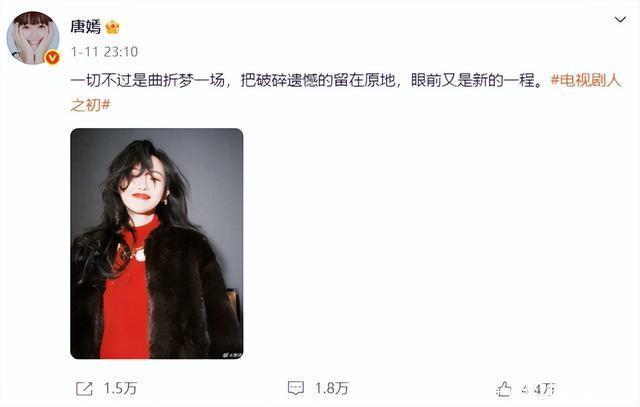The image size is (640, 407).
Task: Open 唐嫣's profile picture
Action: (33, 38)
